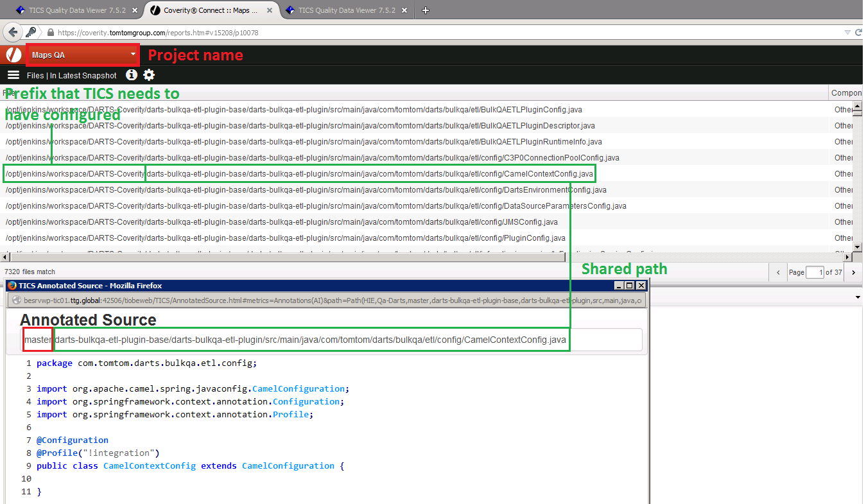Screen dimensions: 866x504
Task: Click the key icon in address bar
Action: coord(31,32)
